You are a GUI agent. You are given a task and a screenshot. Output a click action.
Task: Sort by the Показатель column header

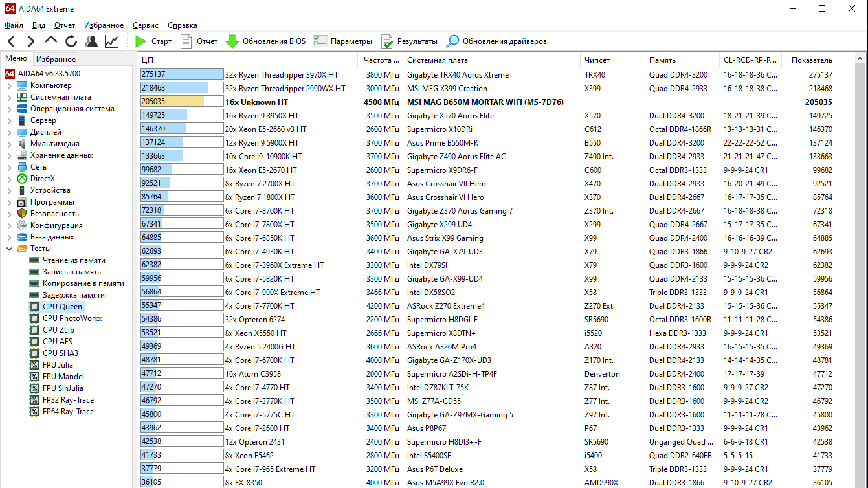(809, 60)
